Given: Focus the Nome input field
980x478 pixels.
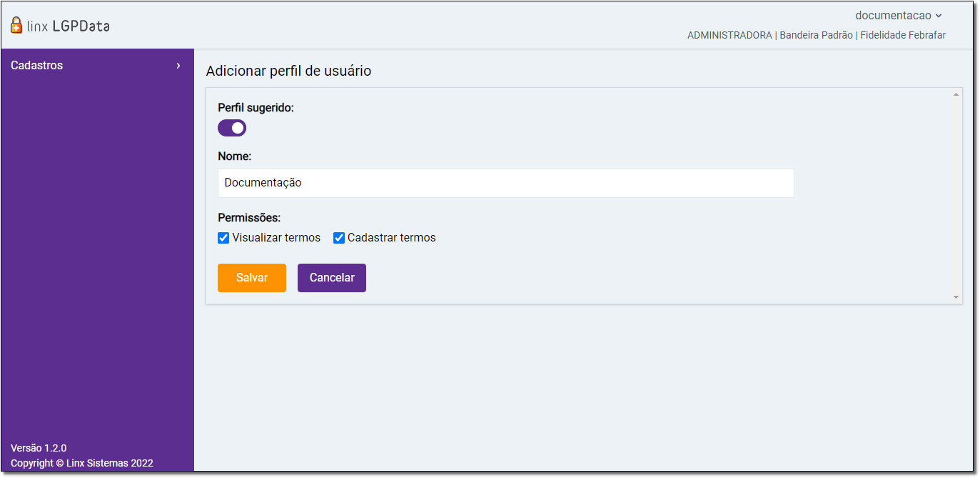Looking at the screenshot, I should click(x=505, y=183).
